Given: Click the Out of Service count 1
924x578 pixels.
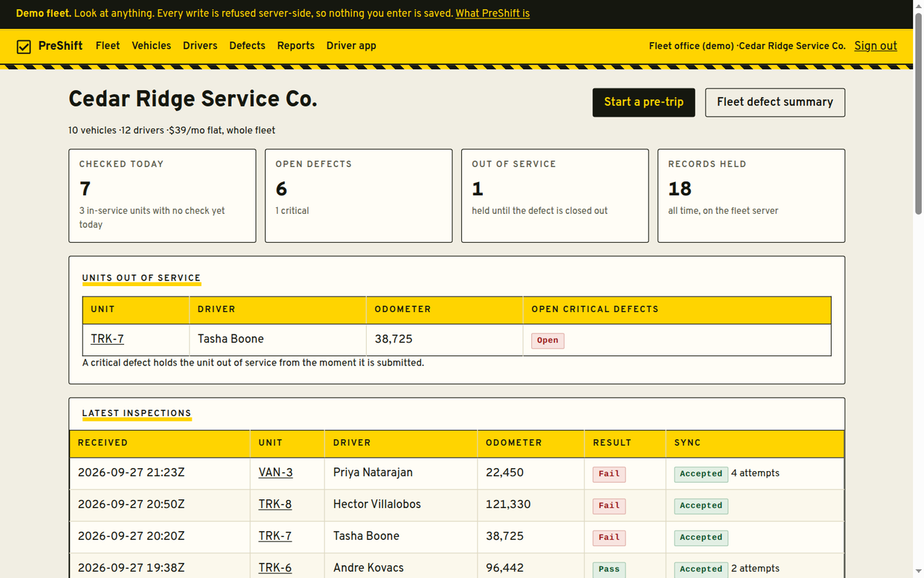Looking at the screenshot, I should [477, 189].
